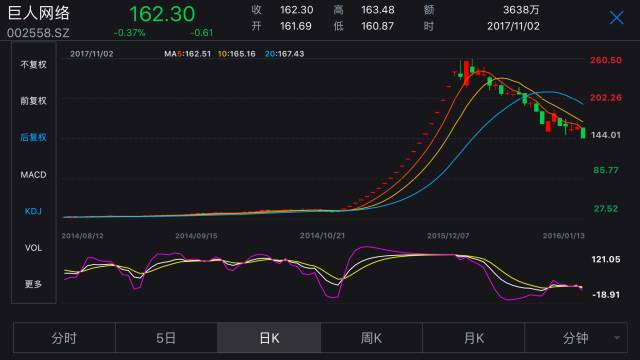
Task: Switch indicator to MACD
Action: pos(33,175)
